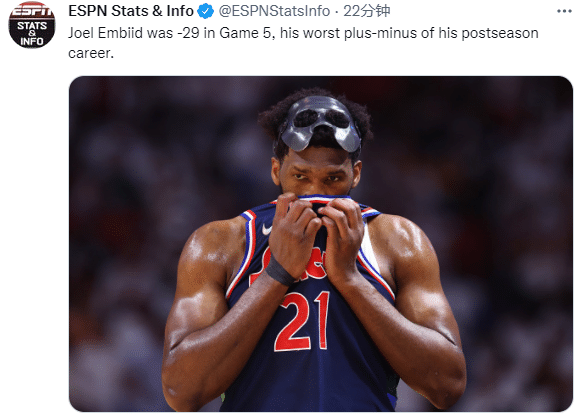The width and height of the screenshot is (583, 414).
Task: Click the black wristband in the photo
Action: pos(279,271)
